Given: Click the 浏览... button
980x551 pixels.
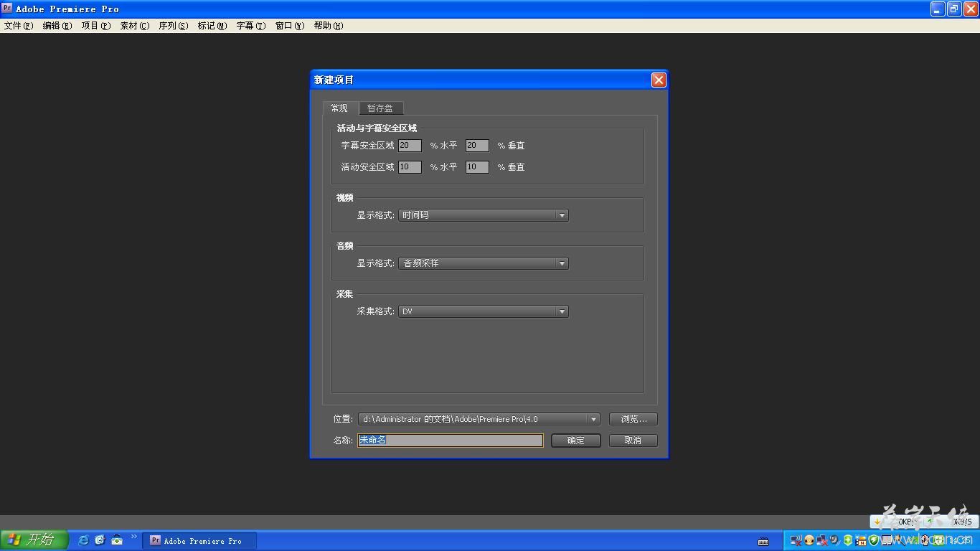Looking at the screenshot, I should point(633,419).
